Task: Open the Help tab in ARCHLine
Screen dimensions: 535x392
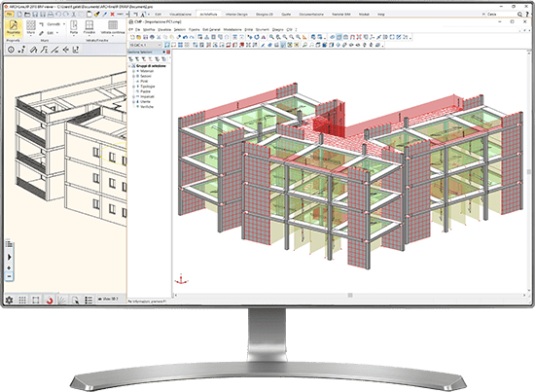Action: [x=380, y=15]
